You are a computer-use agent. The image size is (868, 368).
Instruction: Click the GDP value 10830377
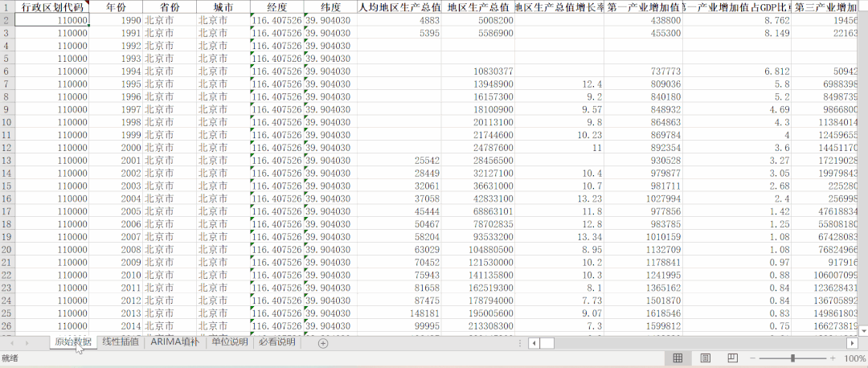pyautogui.click(x=477, y=72)
